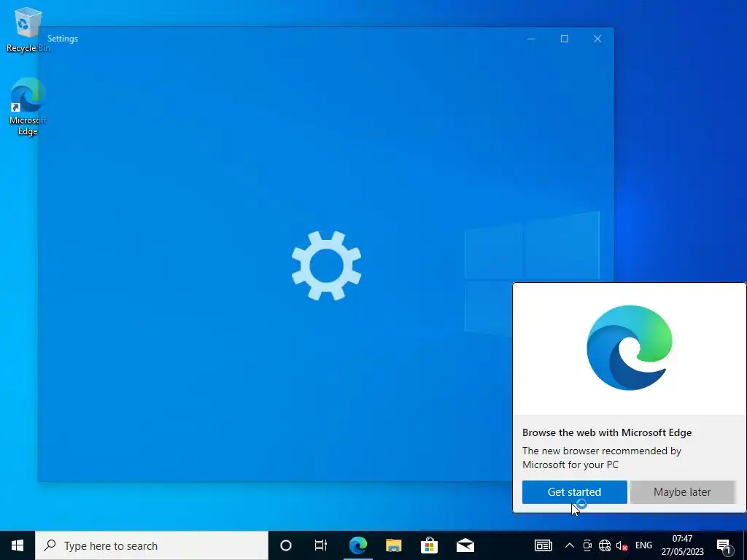The height and width of the screenshot is (560, 747).
Task: Open Microsoft Store from the taskbar
Action: pyautogui.click(x=429, y=545)
